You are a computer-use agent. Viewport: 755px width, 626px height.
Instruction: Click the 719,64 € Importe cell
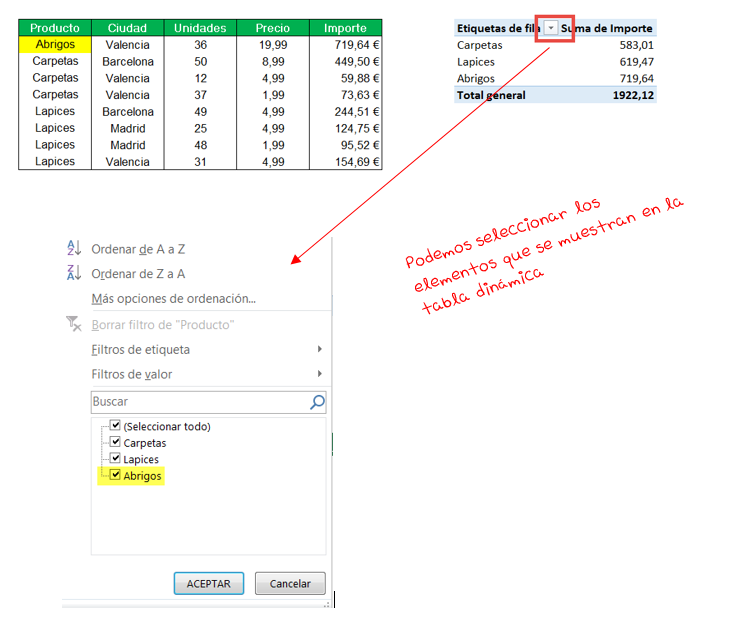[x=346, y=45]
